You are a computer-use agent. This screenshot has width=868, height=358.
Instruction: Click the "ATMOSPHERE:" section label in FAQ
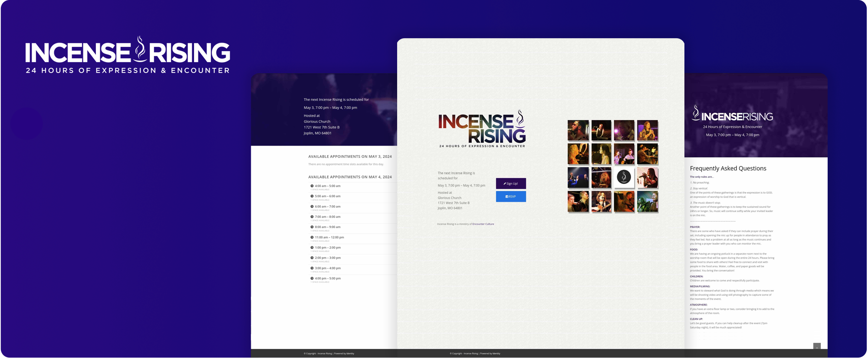point(699,305)
